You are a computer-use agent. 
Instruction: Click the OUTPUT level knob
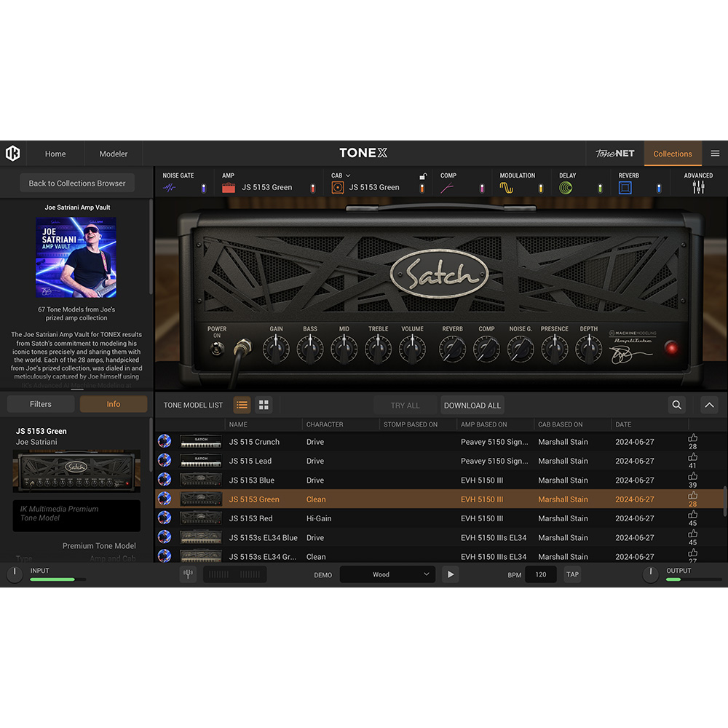tap(650, 574)
